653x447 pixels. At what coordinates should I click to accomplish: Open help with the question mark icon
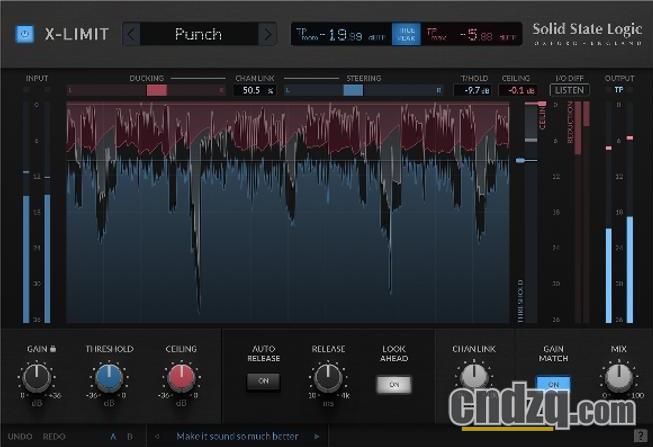pyautogui.click(x=640, y=436)
